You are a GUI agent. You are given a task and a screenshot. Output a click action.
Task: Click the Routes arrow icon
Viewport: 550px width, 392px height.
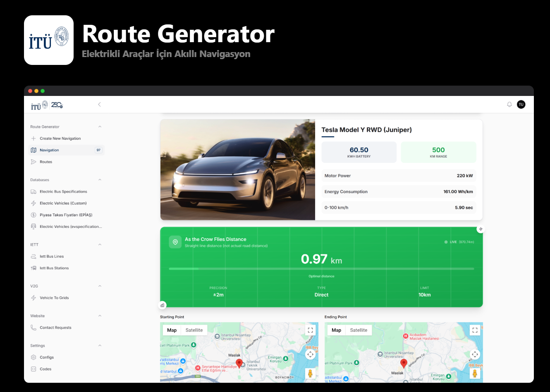(x=33, y=162)
